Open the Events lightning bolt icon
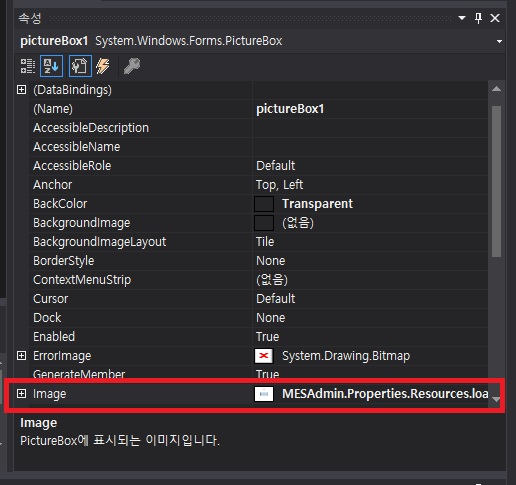 [103, 66]
